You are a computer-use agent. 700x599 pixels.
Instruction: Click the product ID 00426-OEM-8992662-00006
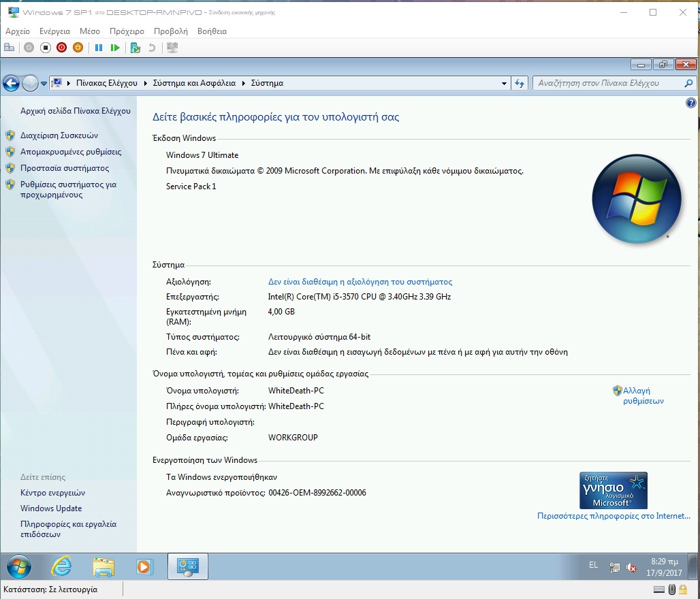click(x=317, y=493)
